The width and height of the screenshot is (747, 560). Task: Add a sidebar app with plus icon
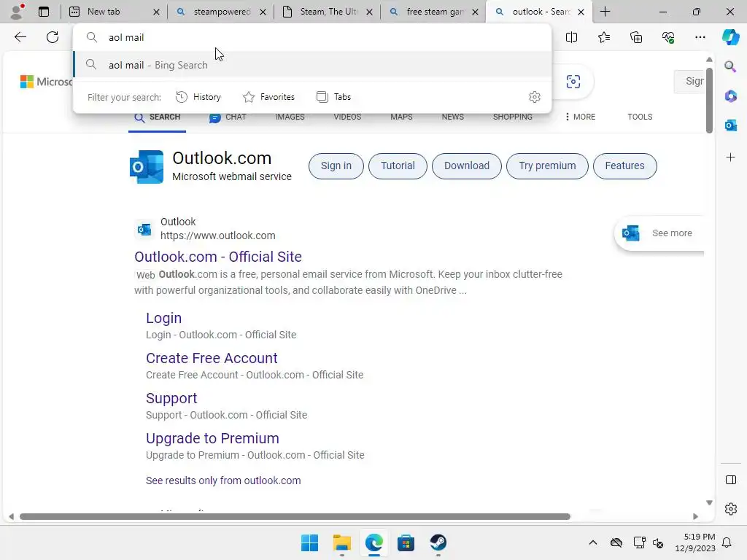[730, 157]
